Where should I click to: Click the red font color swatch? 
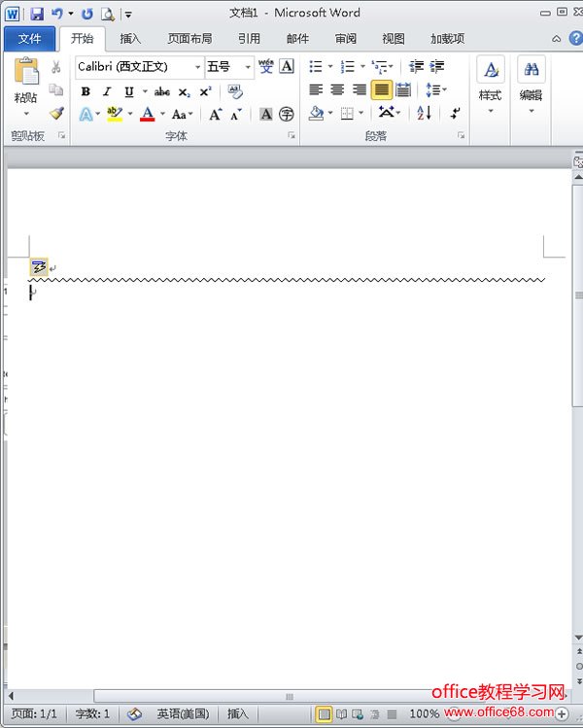pos(147,115)
